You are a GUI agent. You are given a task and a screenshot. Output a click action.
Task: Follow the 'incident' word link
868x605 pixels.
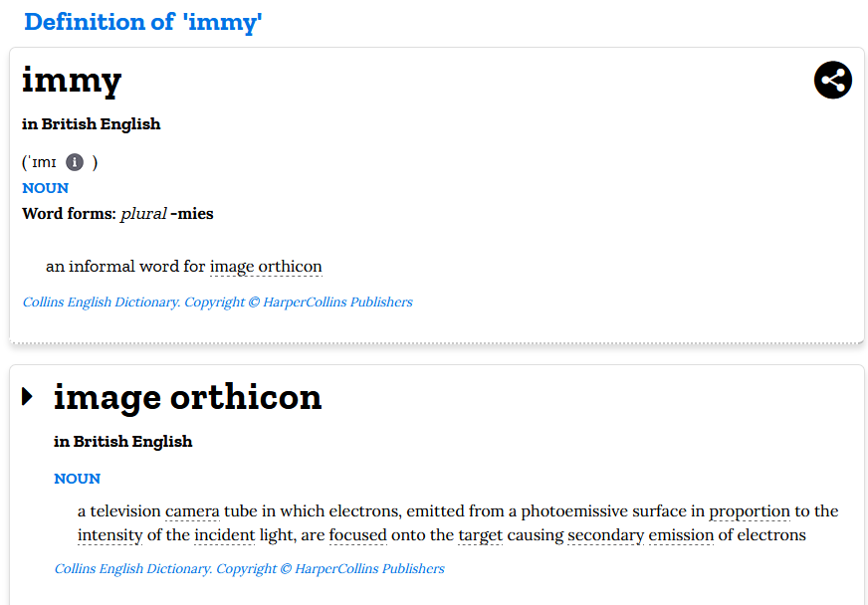coord(224,535)
